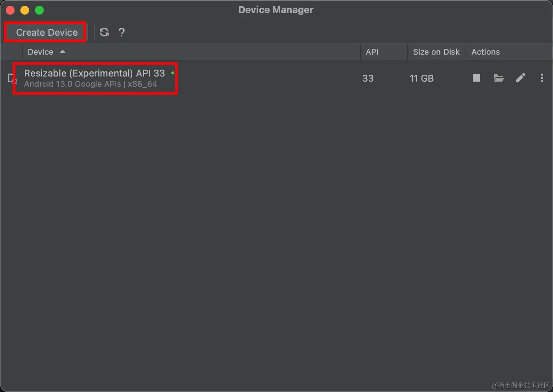
Task: Open Device Manager help
Action: point(122,32)
